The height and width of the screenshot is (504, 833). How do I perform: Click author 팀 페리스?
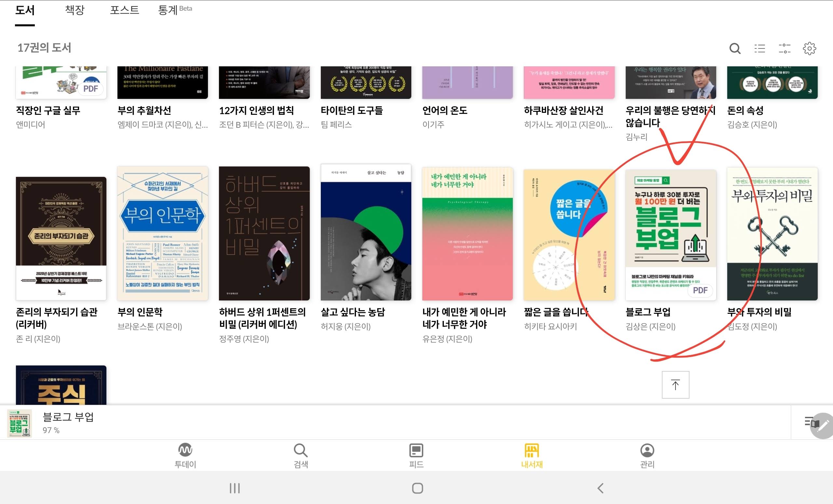(336, 125)
